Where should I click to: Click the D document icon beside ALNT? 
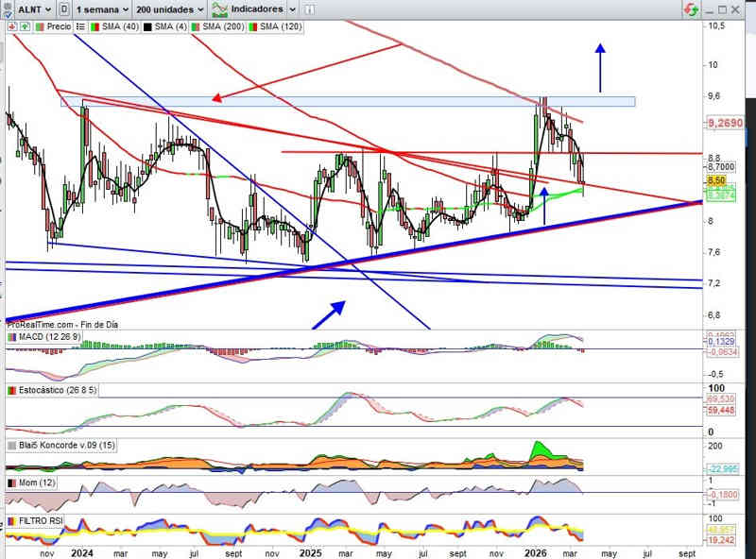[63, 8]
